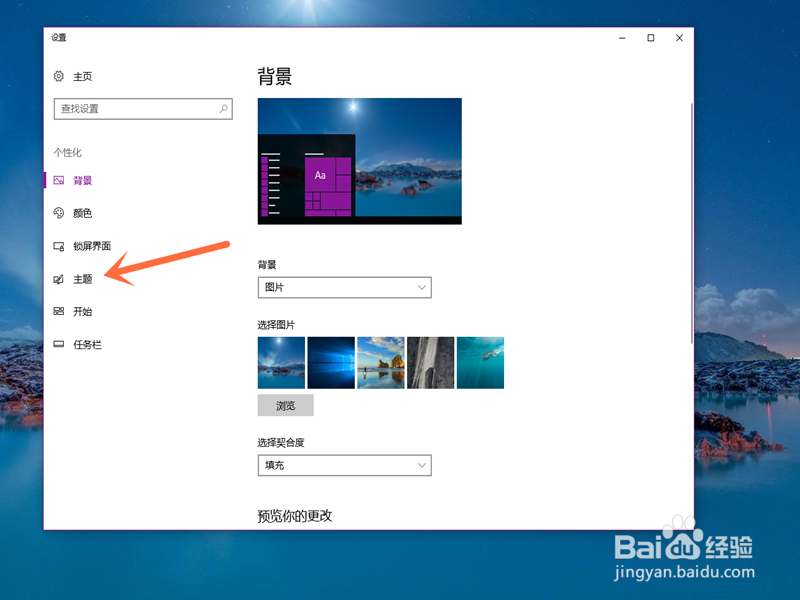Click the 个性化 section label
This screenshot has width=800, height=600.
click(x=67, y=153)
